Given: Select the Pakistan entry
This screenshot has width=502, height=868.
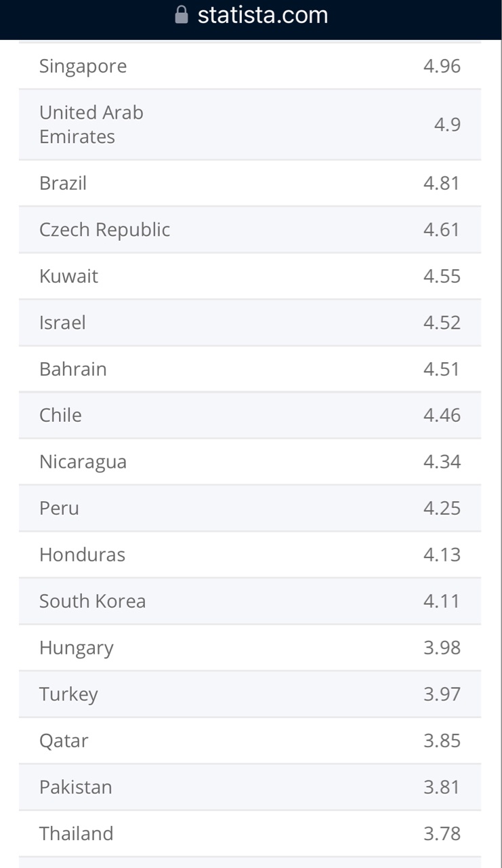Looking at the screenshot, I should click(75, 787).
